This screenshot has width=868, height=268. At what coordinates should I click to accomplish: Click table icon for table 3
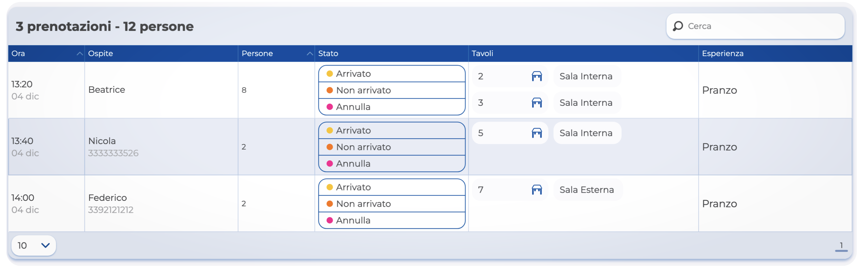point(536,103)
